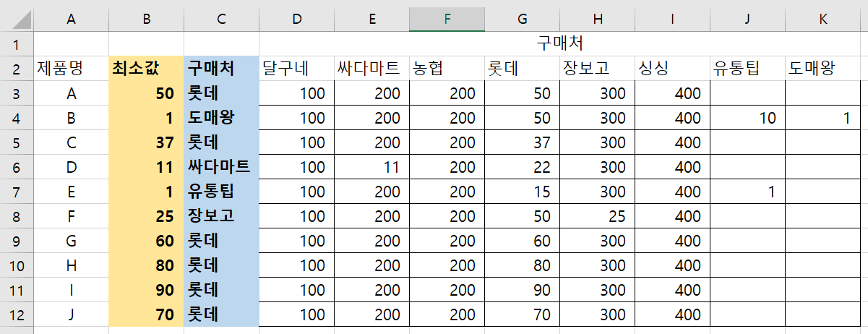The height and width of the screenshot is (334, 868).
Task: Select 도매왕 result in cell C4
Action: click(x=221, y=118)
